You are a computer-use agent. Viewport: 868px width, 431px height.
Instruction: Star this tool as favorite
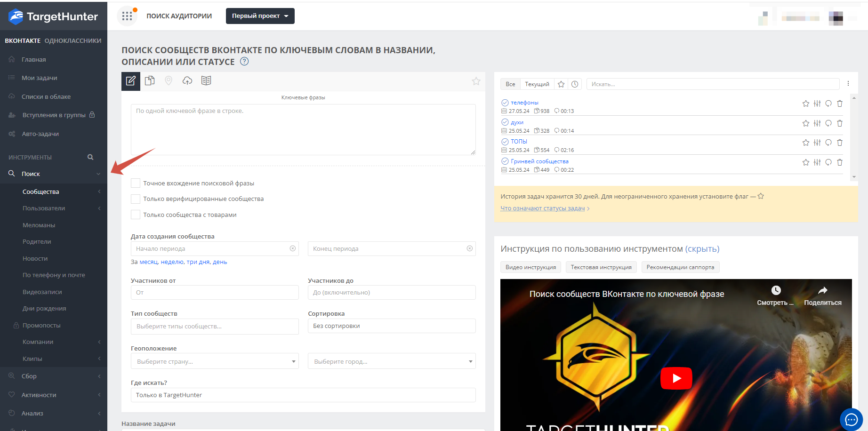pyautogui.click(x=476, y=81)
